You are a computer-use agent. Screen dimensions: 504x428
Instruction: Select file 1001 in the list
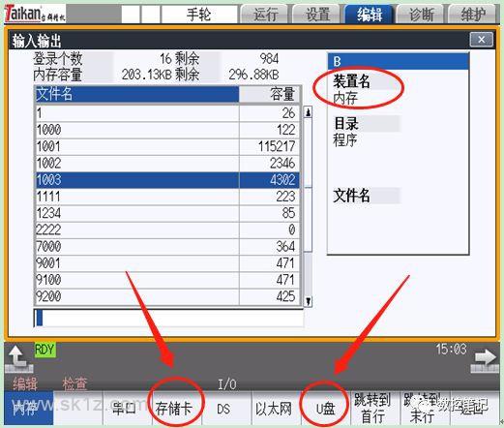pyautogui.click(x=167, y=146)
